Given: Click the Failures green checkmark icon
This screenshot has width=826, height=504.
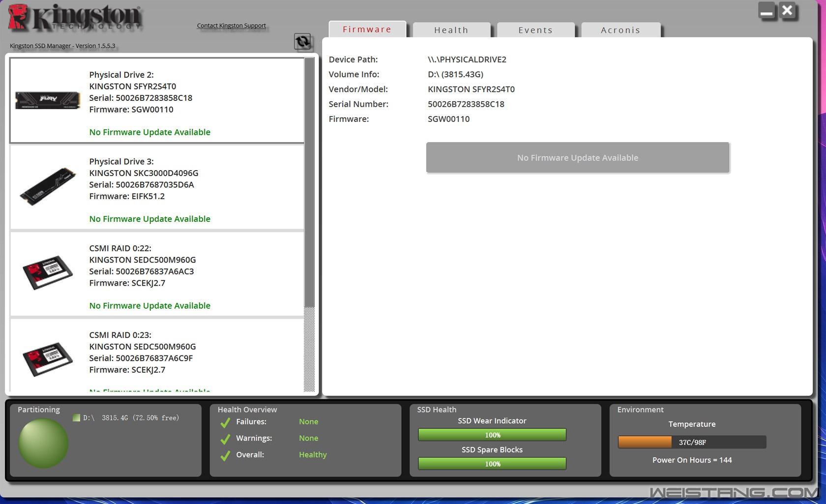Looking at the screenshot, I should (225, 422).
